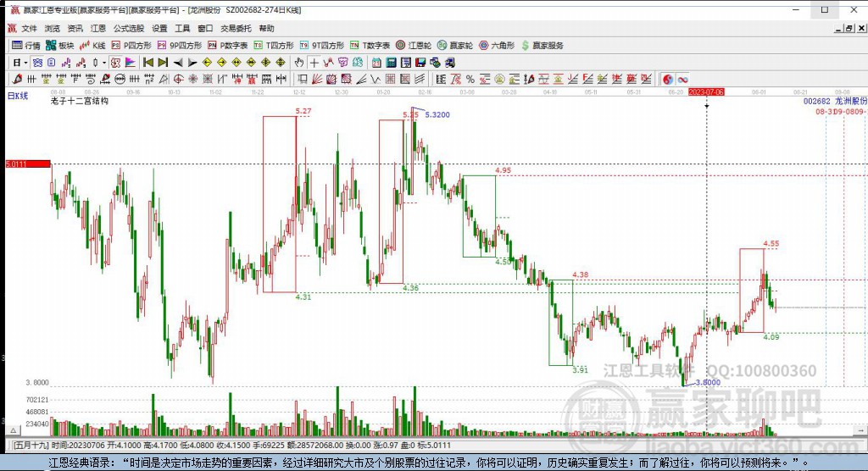Click the yin-yang icon
The height and width of the screenshot is (471, 868).
(668, 79)
